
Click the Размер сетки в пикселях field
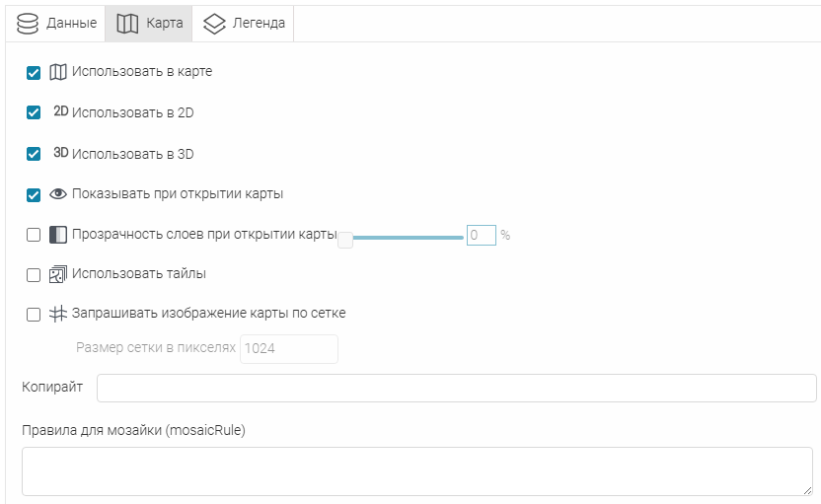[288, 348]
